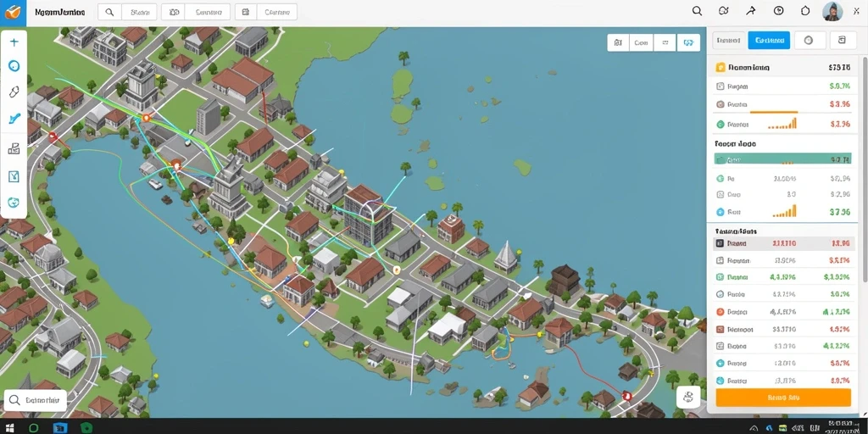Open the Windows Start menu

coord(10,427)
